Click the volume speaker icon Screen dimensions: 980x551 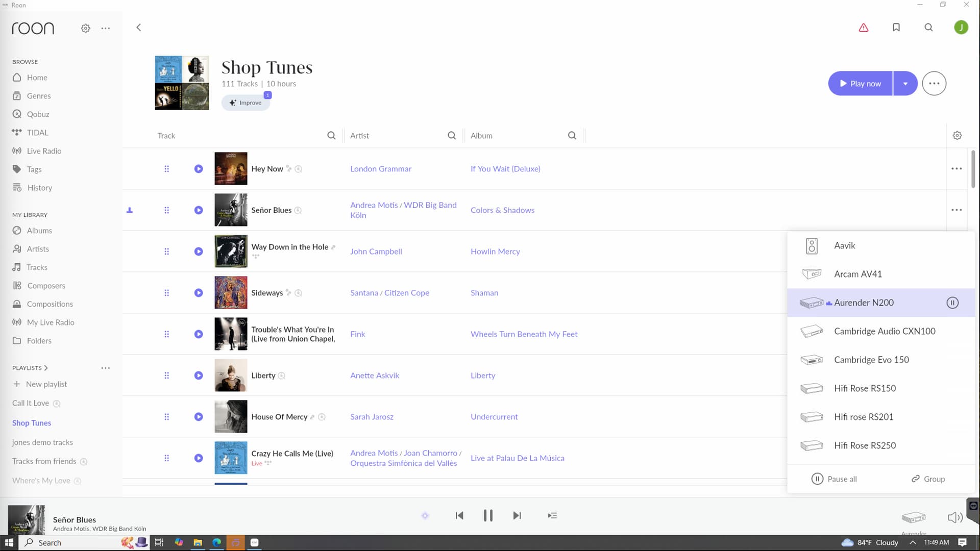954,517
